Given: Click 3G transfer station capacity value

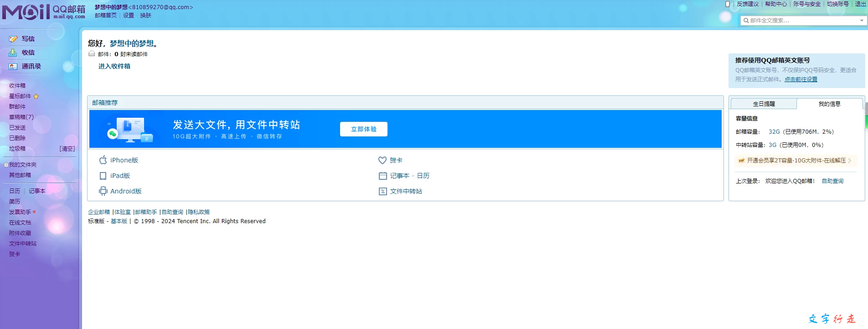Looking at the screenshot, I should (x=772, y=145).
